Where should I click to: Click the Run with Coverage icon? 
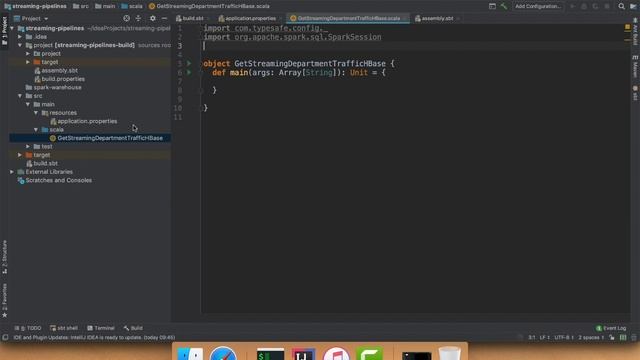595,6
